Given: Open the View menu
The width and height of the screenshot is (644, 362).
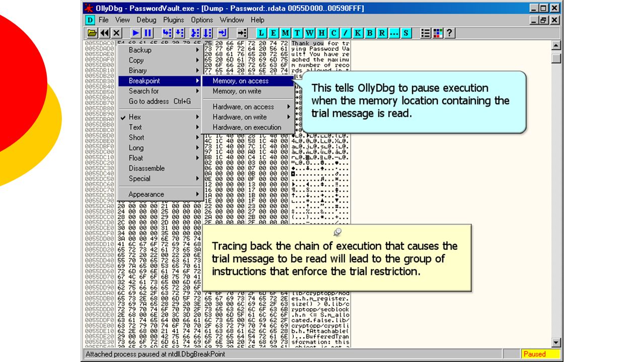Looking at the screenshot, I should click(x=122, y=20).
